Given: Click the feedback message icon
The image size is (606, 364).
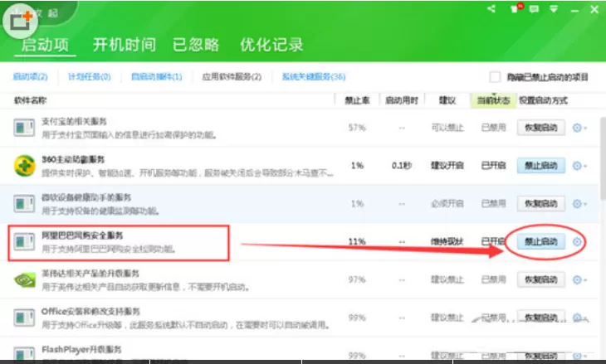Looking at the screenshot, I should [534, 9].
